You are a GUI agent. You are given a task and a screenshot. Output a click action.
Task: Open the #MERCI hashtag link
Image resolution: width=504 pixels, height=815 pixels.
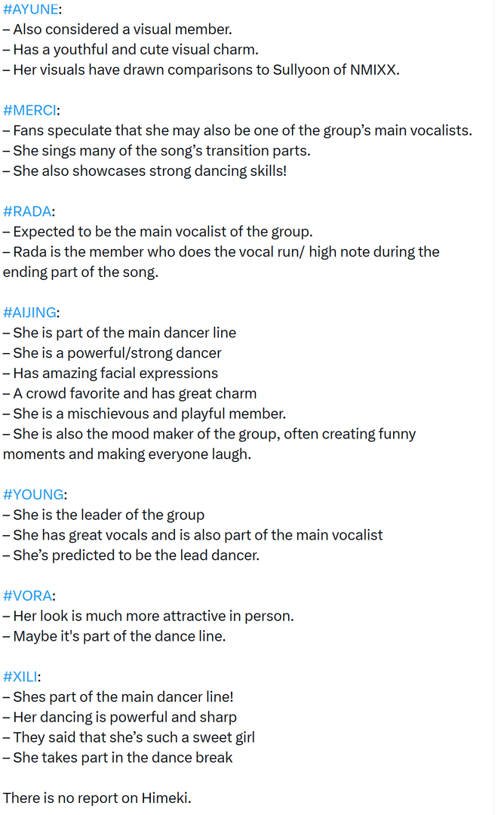[x=29, y=110]
